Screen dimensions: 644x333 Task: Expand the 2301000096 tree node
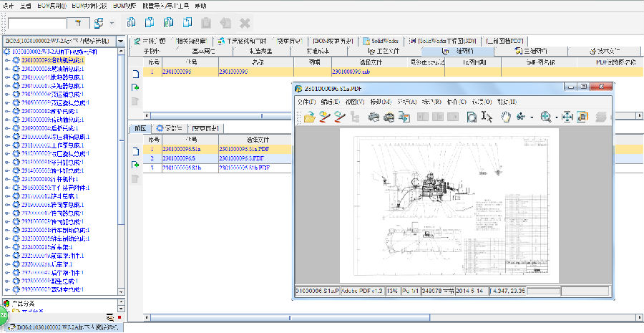tap(8, 60)
